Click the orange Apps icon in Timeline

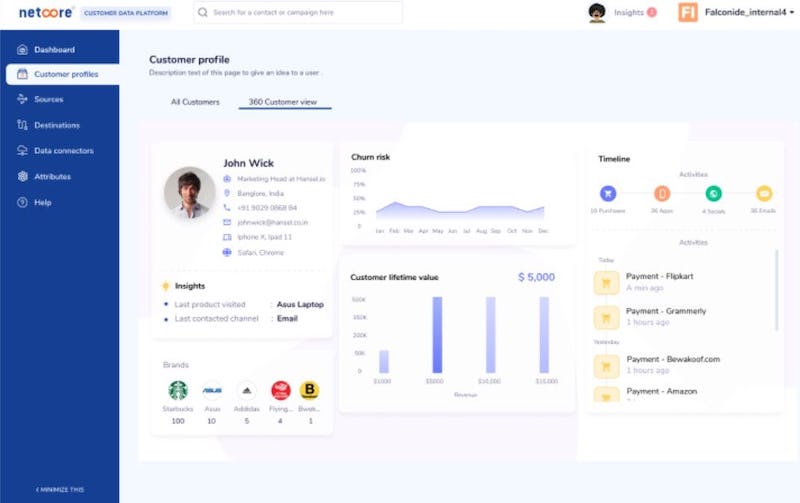662,193
